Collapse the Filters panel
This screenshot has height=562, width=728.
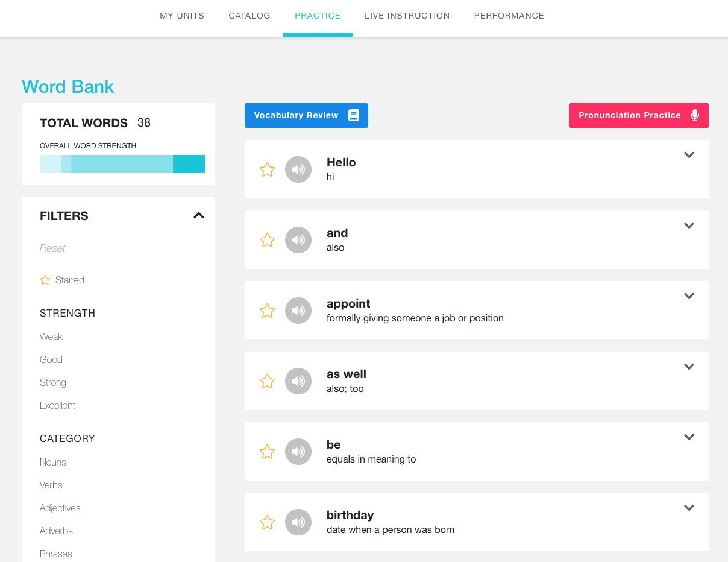tap(199, 215)
